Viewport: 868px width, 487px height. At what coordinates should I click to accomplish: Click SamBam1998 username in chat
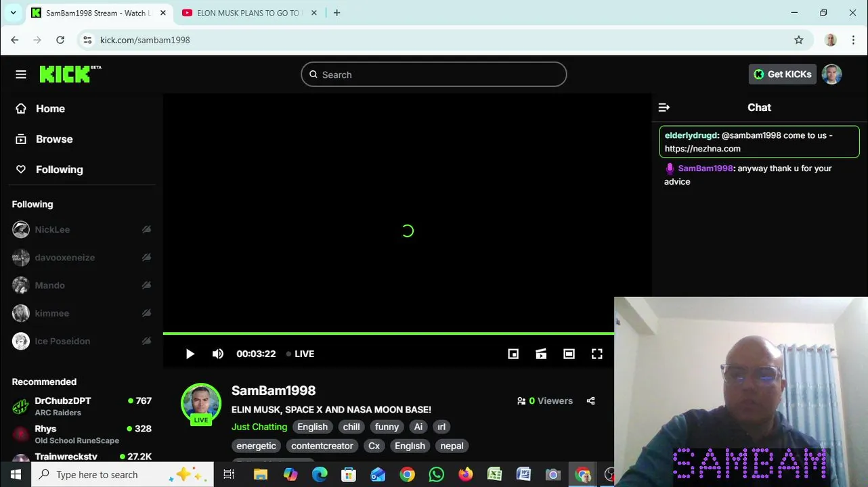point(706,168)
